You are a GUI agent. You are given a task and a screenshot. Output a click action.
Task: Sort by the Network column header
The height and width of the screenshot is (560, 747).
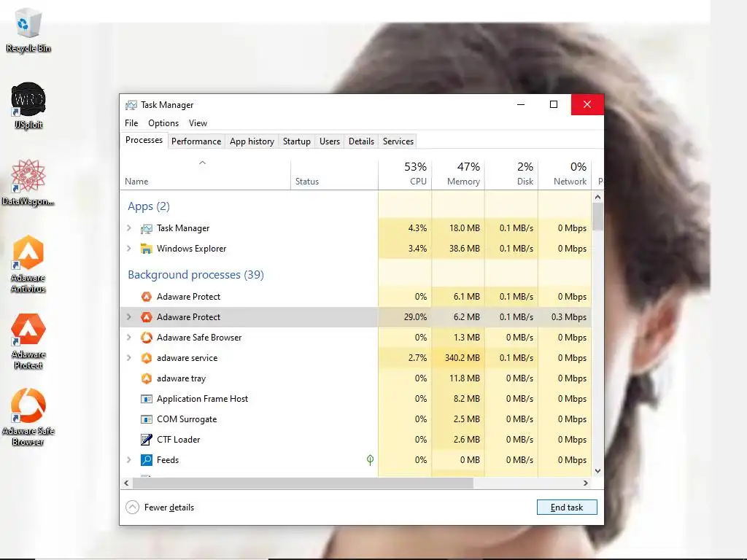pos(565,175)
